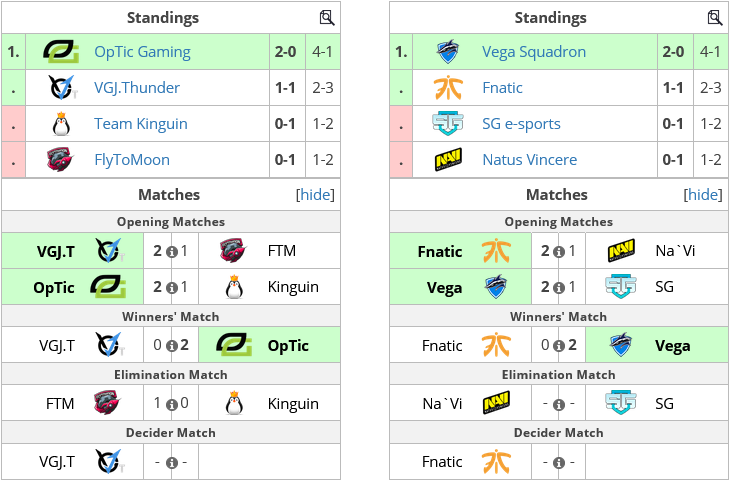This screenshot has height=482, width=732.
Task: Click info icon for Fnatic vs Na`Vi match
Action: click(x=559, y=252)
